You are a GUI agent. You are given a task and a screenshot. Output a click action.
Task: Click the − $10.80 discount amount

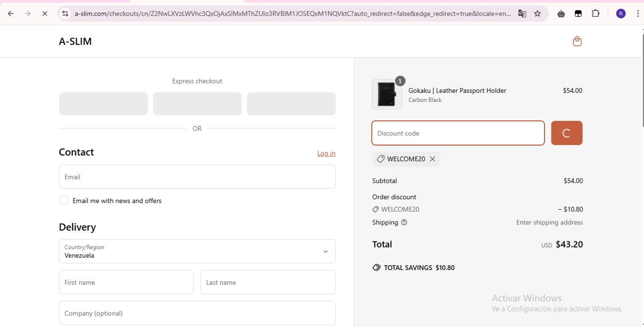click(x=571, y=210)
